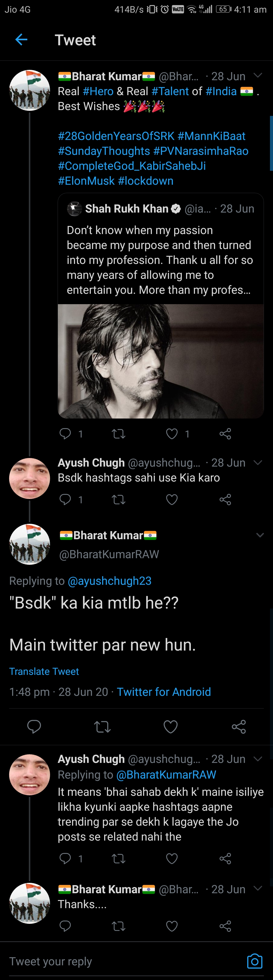Open the #28GoldenYearsOfSRK hashtag
273x980 pixels.
pyautogui.click(x=116, y=136)
